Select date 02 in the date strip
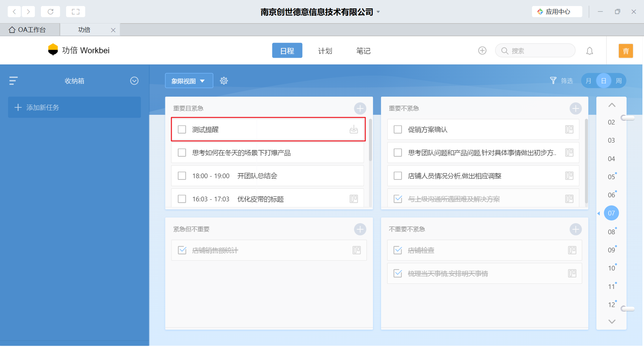 point(611,122)
